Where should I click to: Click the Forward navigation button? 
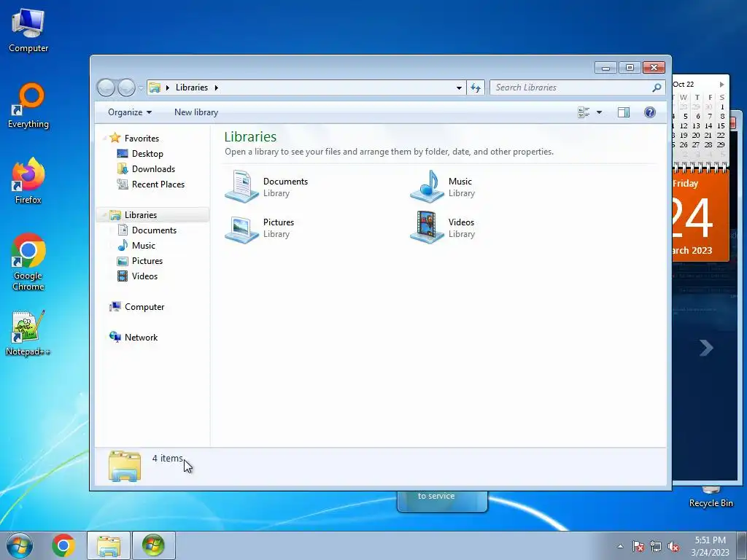[x=126, y=87]
